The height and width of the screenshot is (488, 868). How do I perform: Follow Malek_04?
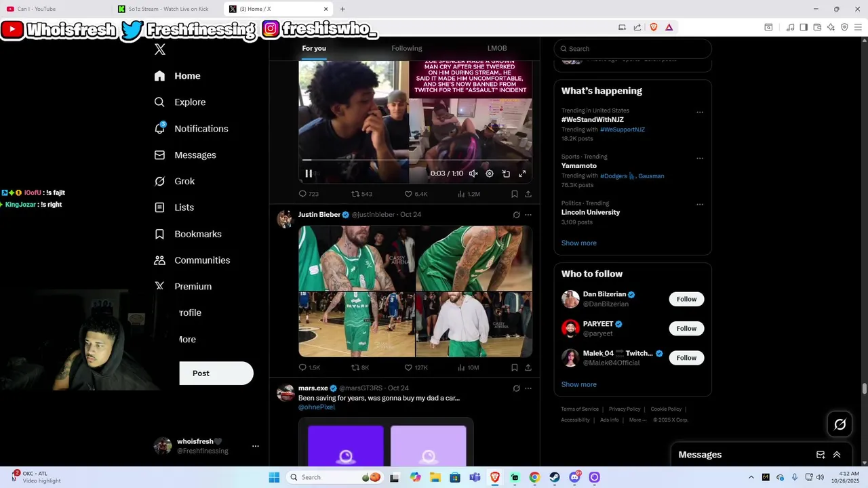pyautogui.click(x=686, y=358)
